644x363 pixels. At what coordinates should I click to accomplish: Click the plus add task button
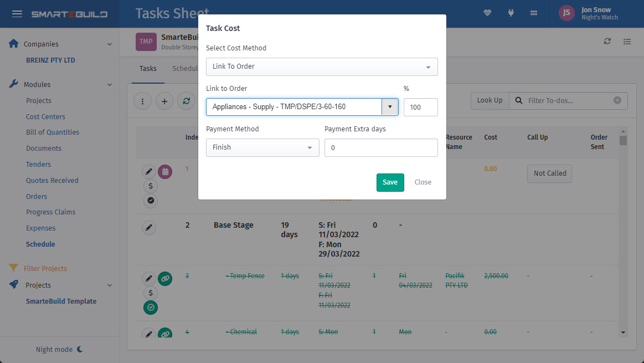(x=164, y=101)
